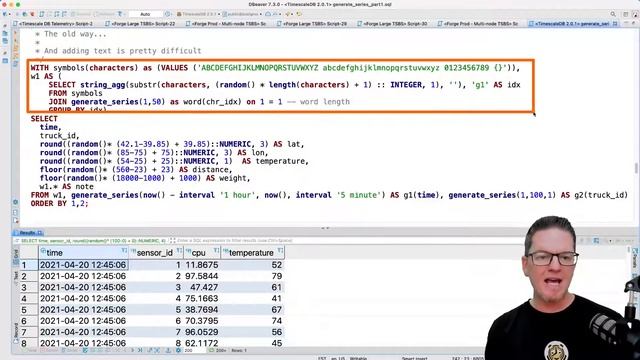
Task: Open filter menu on cpu column
Action: [x=216, y=250]
